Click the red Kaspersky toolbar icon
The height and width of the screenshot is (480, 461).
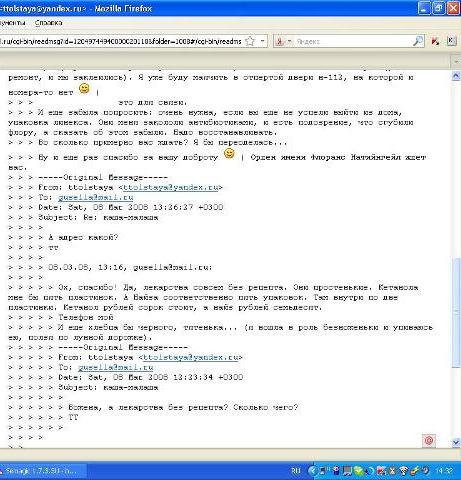click(x=435, y=42)
